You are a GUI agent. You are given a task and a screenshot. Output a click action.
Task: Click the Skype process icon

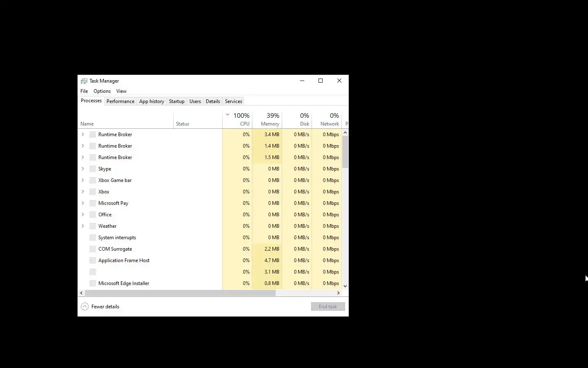93,169
